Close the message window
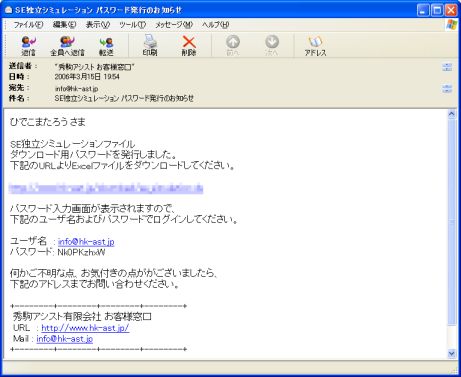 [x=451, y=10]
